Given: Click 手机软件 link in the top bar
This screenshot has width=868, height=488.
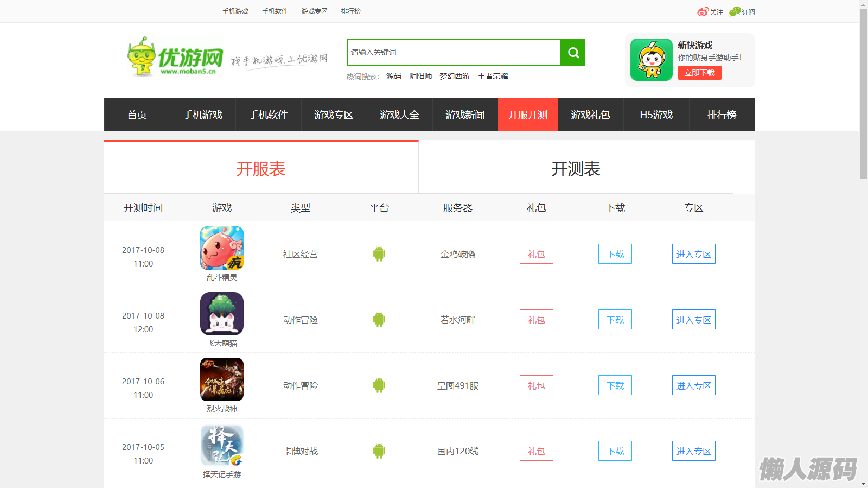Looking at the screenshot, I should 275,11.
